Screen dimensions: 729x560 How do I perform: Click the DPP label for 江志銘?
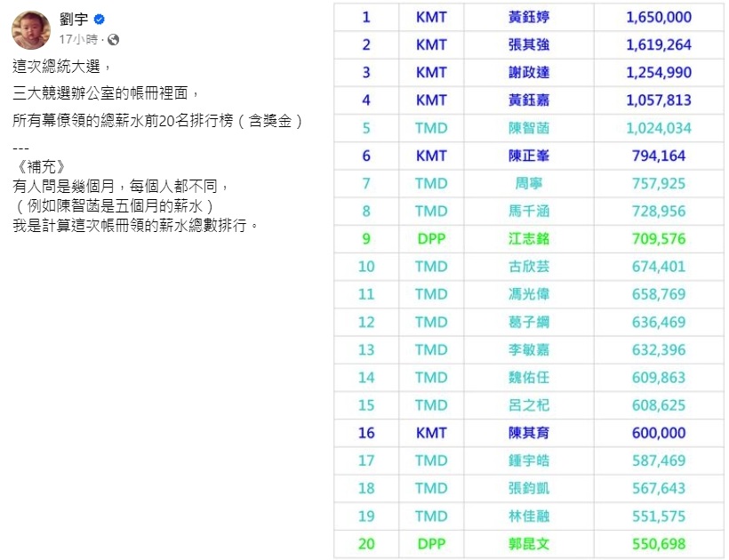pyautogui.click(x=430, y=238)
